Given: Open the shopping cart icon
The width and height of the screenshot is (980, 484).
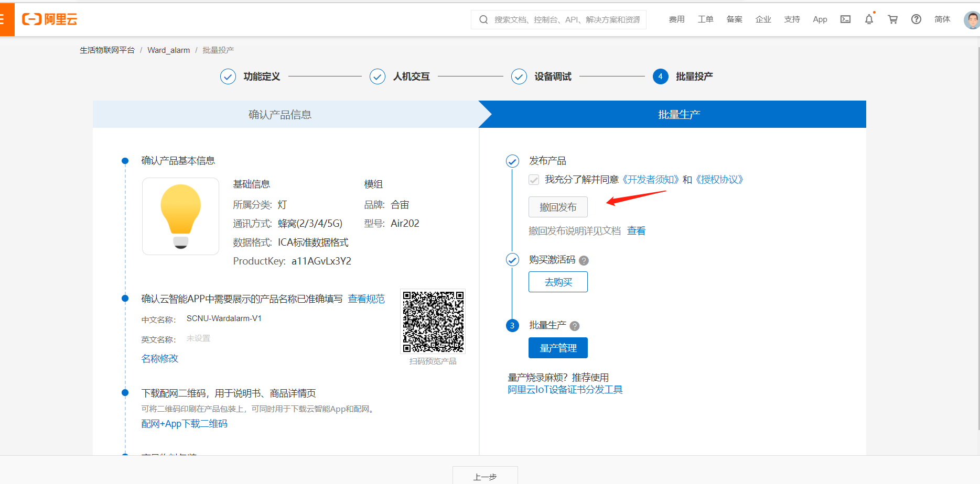Looking at the screenshot, I should coord(892,19).
